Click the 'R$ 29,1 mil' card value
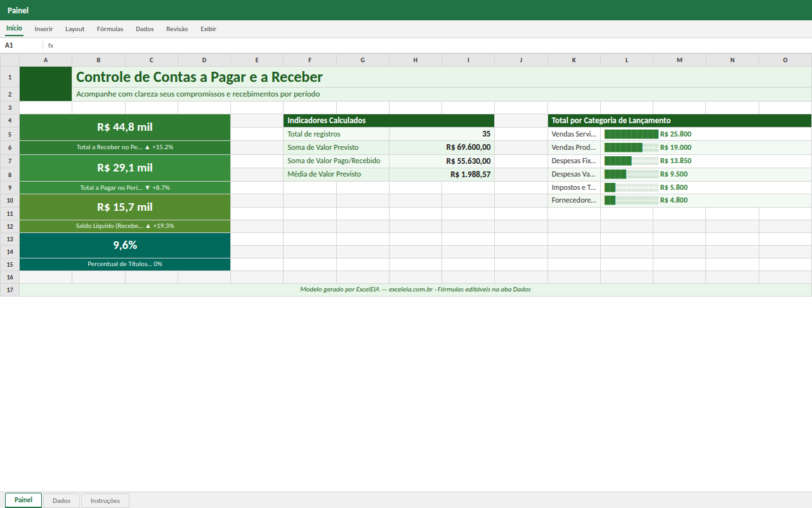 [125, 168]
